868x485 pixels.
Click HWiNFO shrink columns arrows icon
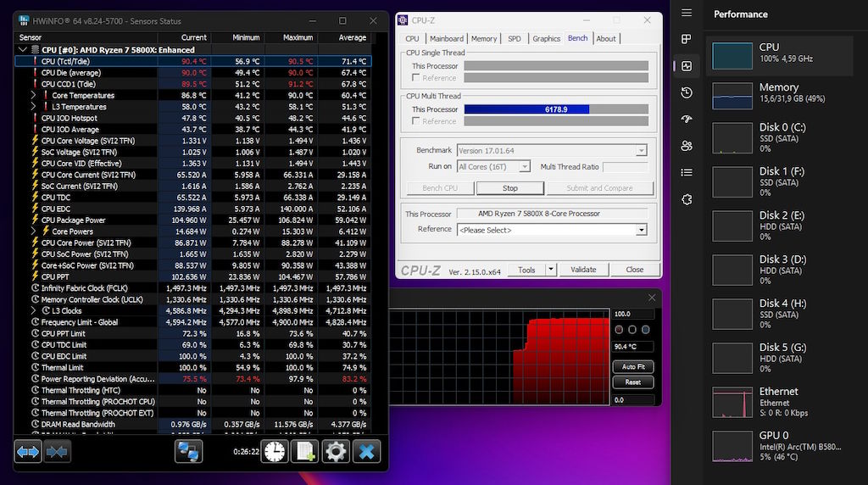[57, 452]
